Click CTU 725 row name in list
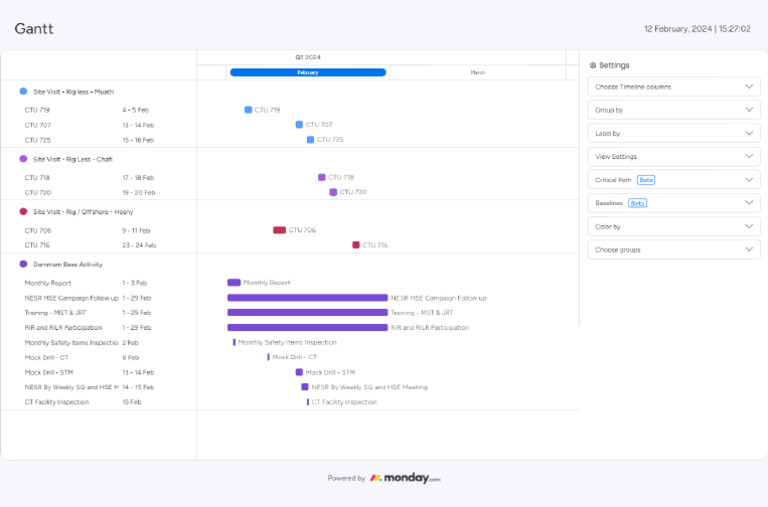Image resolution: width=768 pixels, height=507 pixels. point(38,140)
